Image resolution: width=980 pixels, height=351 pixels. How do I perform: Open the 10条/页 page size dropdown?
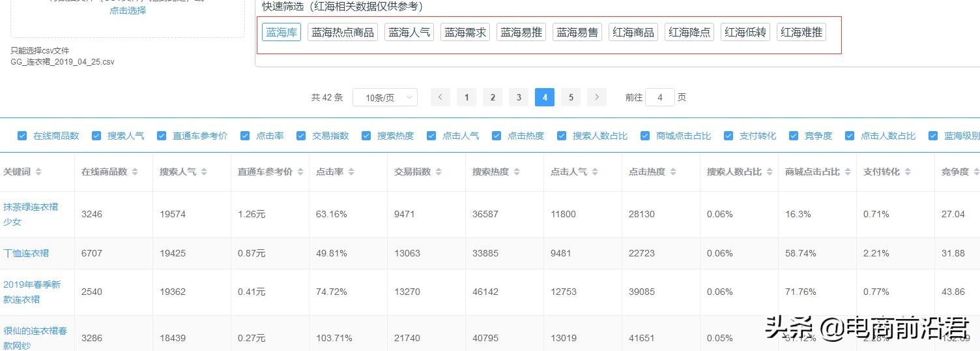385,97
